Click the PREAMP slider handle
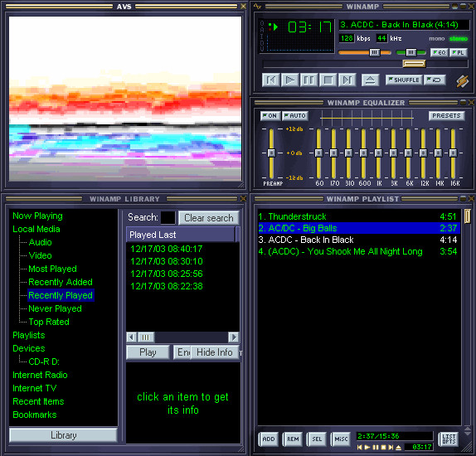This screenshot has width=476, height=456. coord(271,153)
